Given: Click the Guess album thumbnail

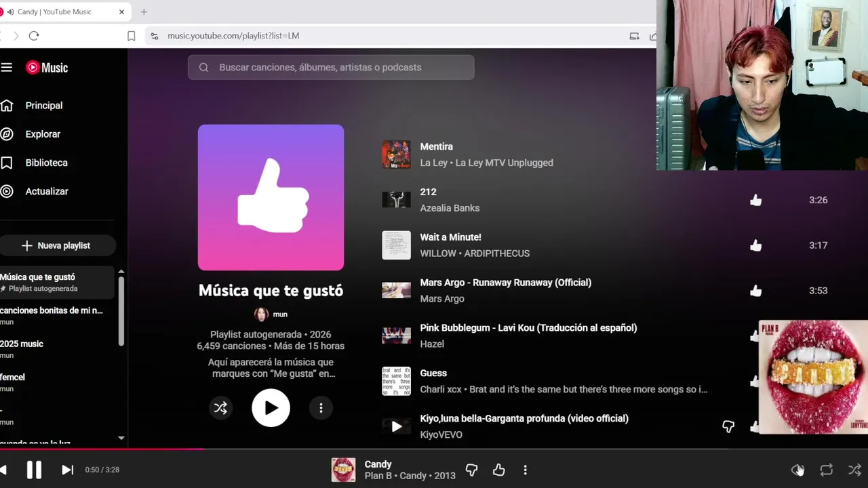Looking at the screenshot, I should (x=396, y=381).
